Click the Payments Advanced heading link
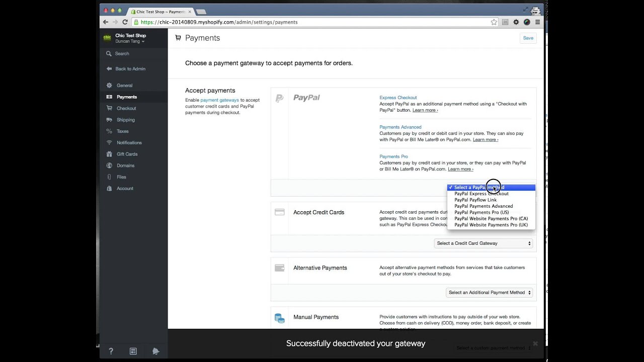 (x=400, y=127)
